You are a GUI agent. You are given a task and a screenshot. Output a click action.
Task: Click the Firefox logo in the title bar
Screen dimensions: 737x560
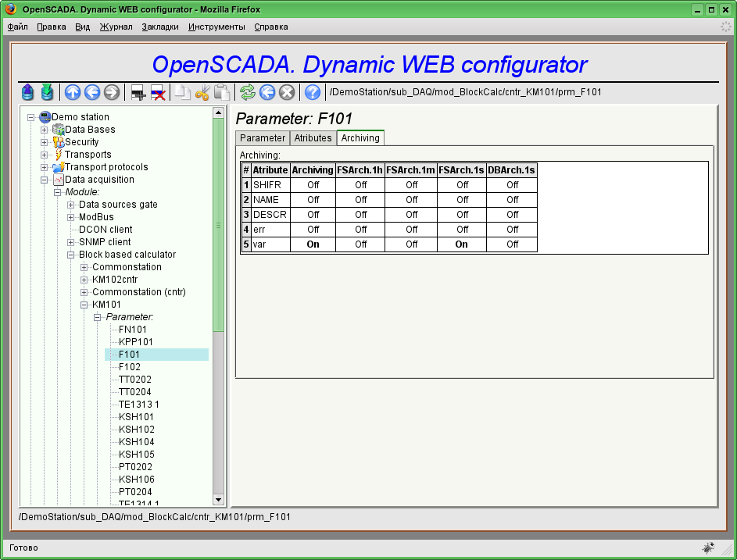pyautogui.click(x=11, y=9)
